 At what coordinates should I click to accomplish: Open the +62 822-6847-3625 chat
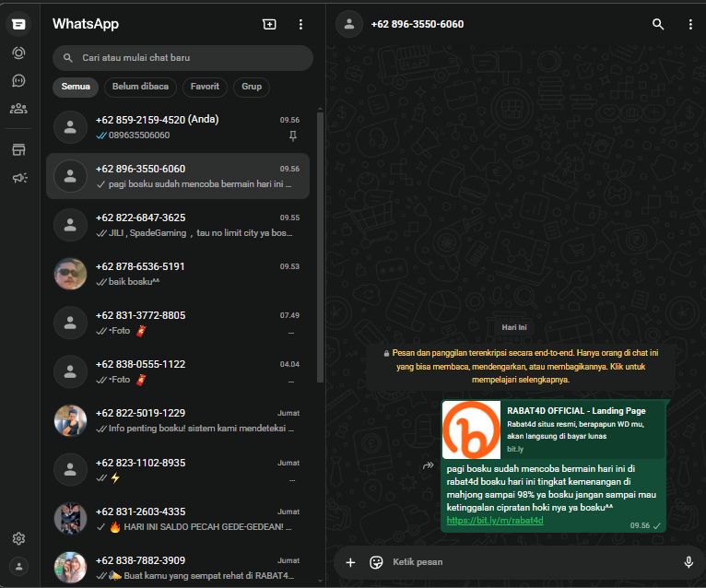[x=178, y=225]
